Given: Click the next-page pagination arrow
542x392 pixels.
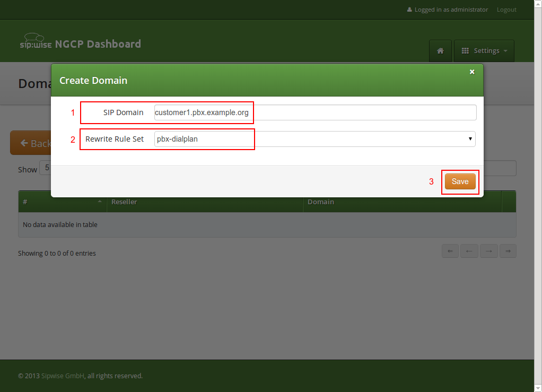Looking at the screenshot, I should [x=488, y=250].
